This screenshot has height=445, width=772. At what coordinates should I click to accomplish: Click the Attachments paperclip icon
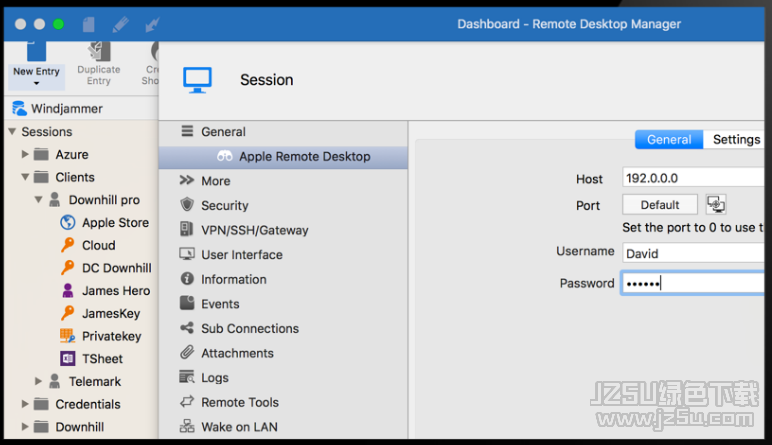click(x=187, y=352)
